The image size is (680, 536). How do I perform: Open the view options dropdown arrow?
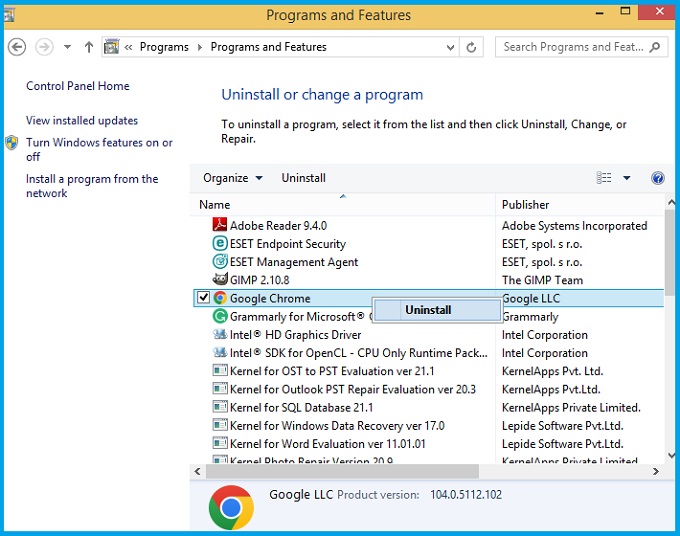pos(627,178)
